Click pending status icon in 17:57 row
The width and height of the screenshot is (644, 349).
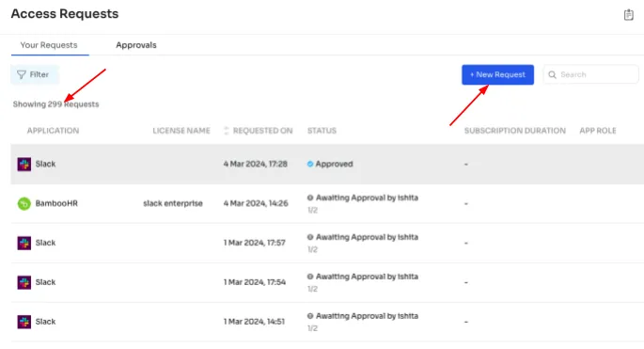pos(310,237)
